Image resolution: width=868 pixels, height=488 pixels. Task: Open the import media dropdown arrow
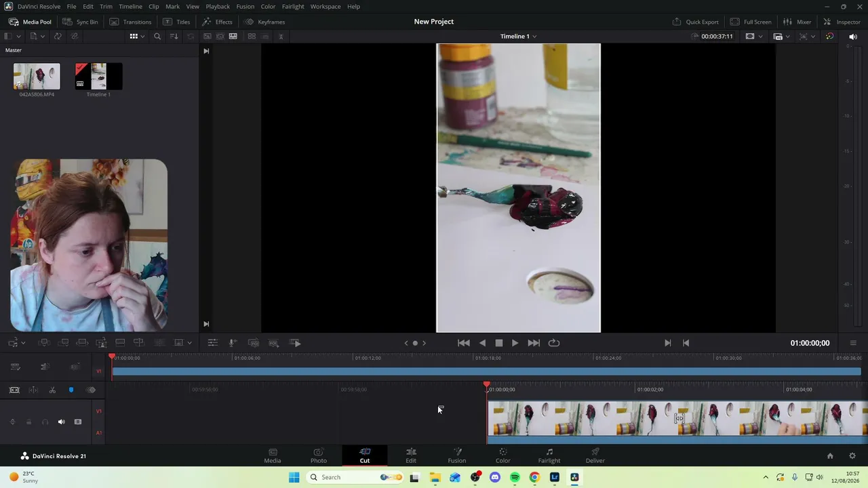(x=43, y=36)
